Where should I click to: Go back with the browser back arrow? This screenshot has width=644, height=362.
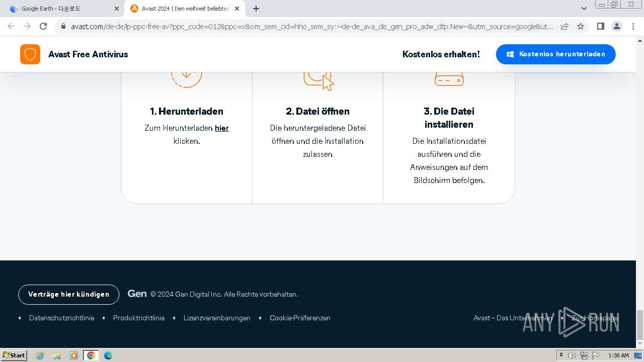11,26
